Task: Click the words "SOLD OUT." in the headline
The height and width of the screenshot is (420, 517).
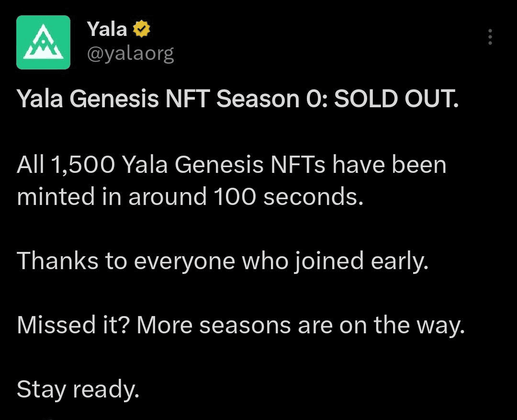Action: point(396,99)
